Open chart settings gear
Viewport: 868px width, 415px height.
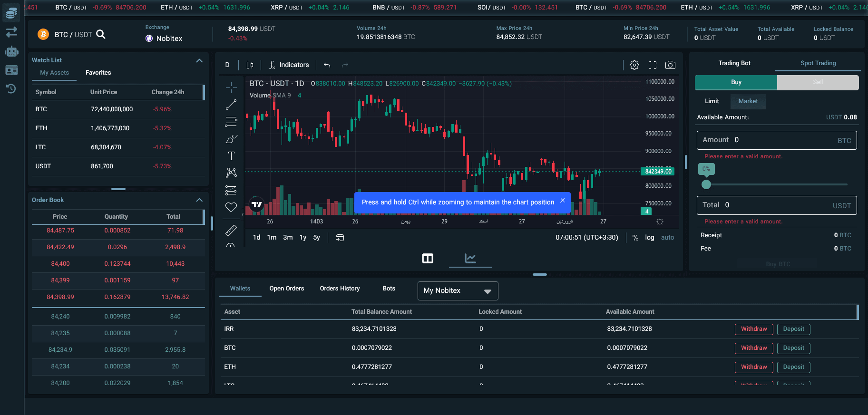(x=634, y=65)
